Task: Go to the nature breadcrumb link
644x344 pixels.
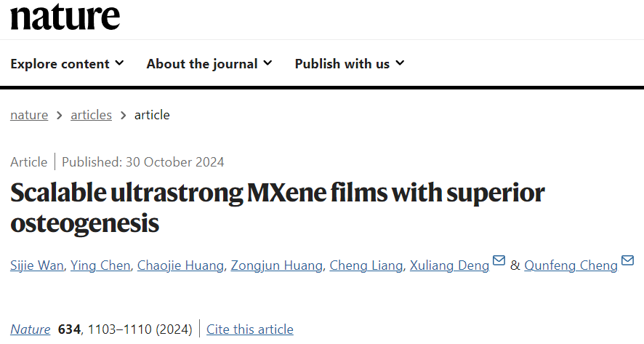Action: click(x=29, y=115)
